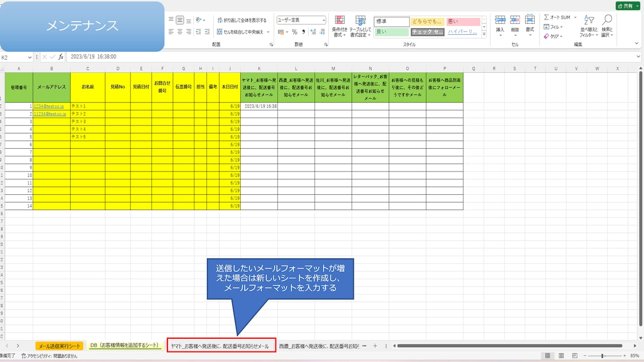Open the フィル fill menu

pyautogui.click(x=553, y=27)
